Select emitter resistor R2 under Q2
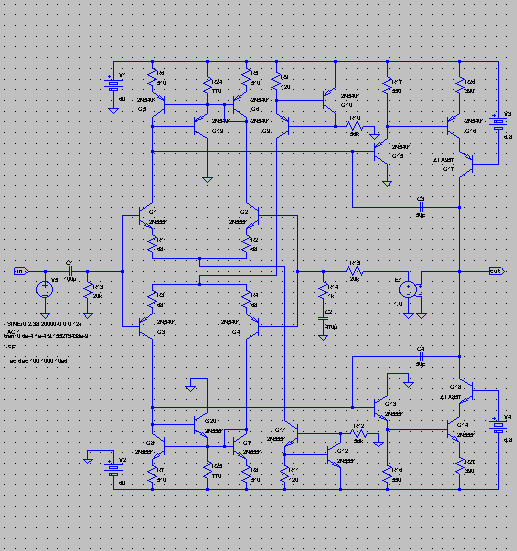 [x=247, y=245]
